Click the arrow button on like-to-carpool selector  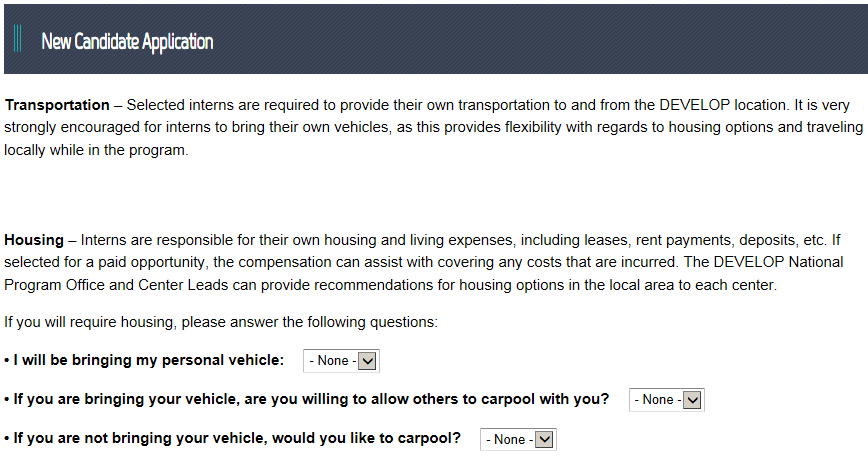(544, 440)
